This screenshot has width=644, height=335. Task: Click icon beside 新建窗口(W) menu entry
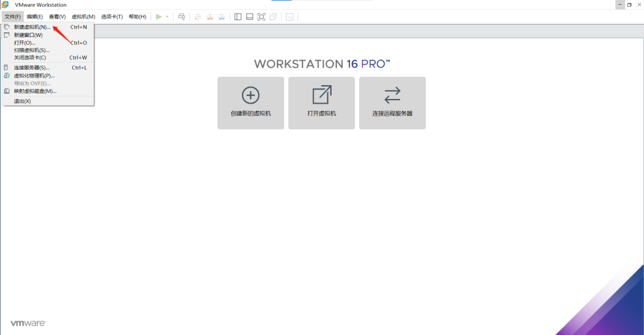coord(7,35)
